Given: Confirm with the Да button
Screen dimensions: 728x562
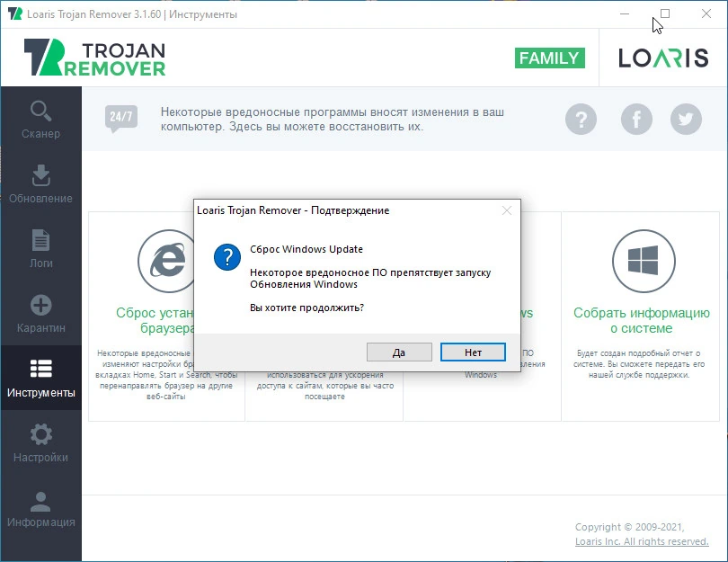Looking at the screenshot, I should [x=399, y=352].
